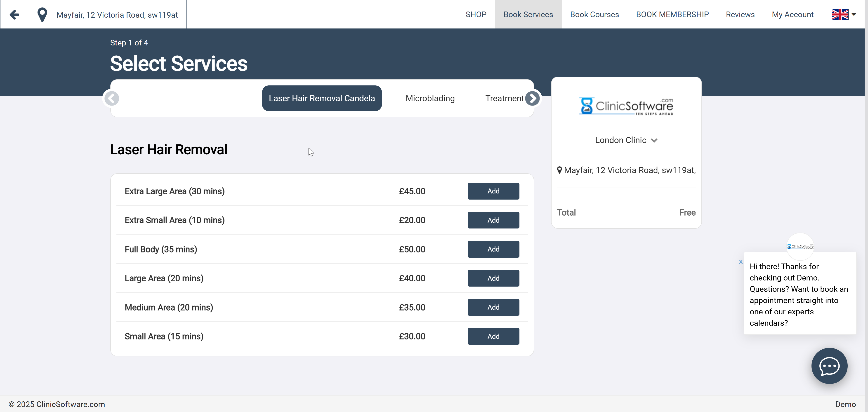Click the UK flag language icon
The height and width of the screenshot is (412, 868).
tap(840, 14)
